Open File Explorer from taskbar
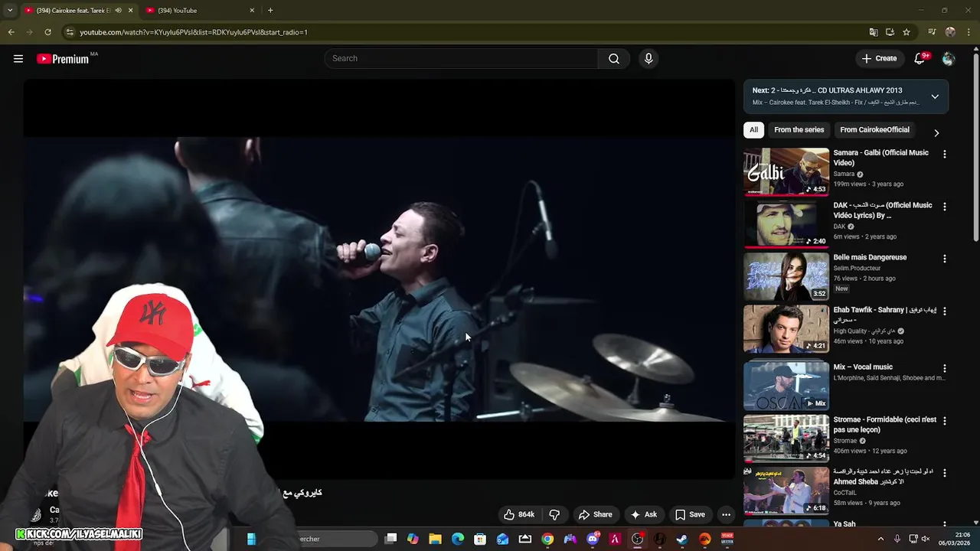The width and height of the screenshot is (980, 551). point(435,540)
